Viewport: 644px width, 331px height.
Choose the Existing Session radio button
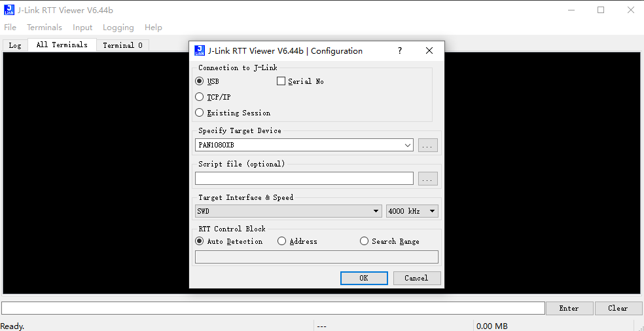coord(199,113)
